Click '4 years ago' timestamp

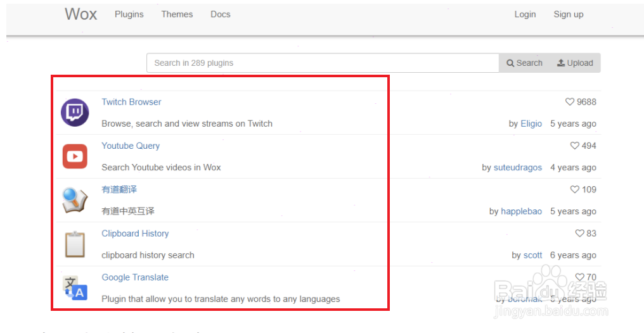[573, 167]
